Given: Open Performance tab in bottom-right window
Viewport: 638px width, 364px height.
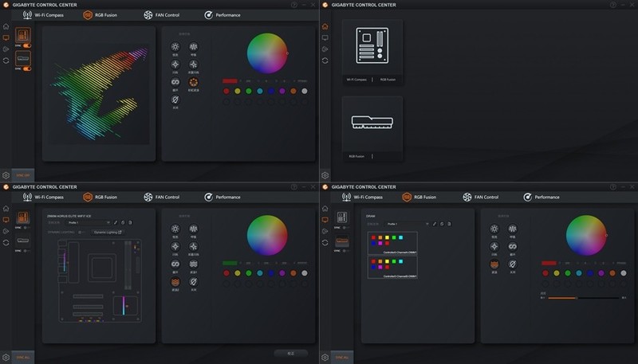Looking at the screenshot, I should (x=542, y=197).
